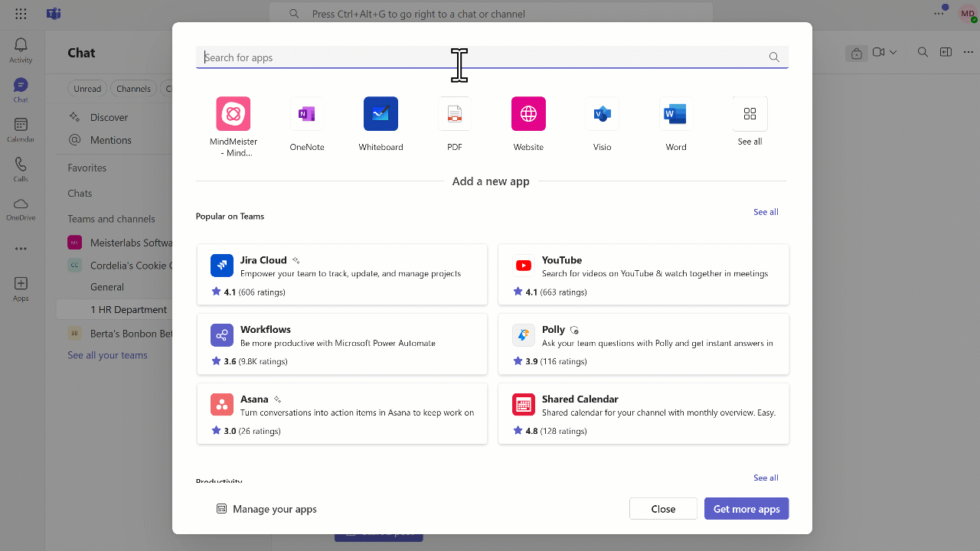Open Calendar in the left rail
Viewport: 980px width, 551px height.
click(x=21, y=130)
